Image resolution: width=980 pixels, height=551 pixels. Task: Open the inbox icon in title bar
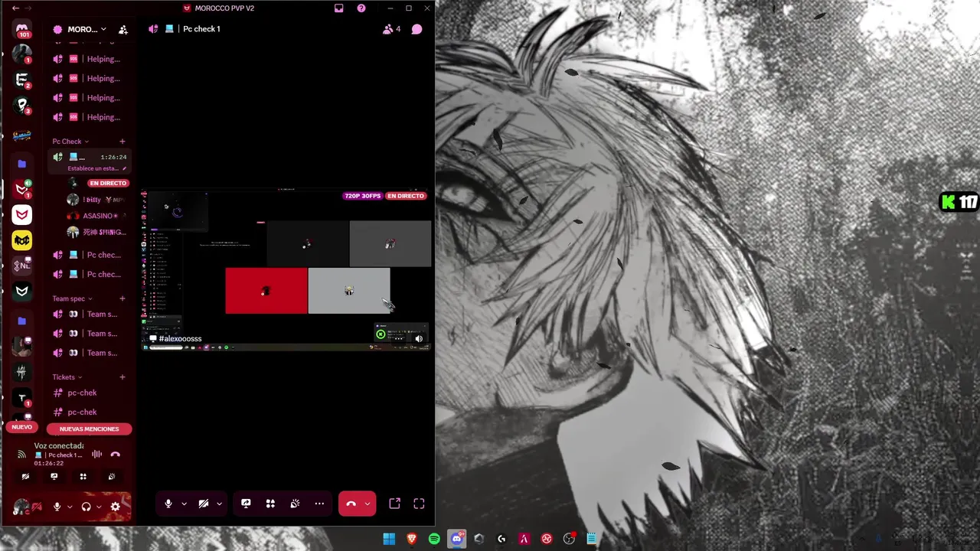click(338, 8)
